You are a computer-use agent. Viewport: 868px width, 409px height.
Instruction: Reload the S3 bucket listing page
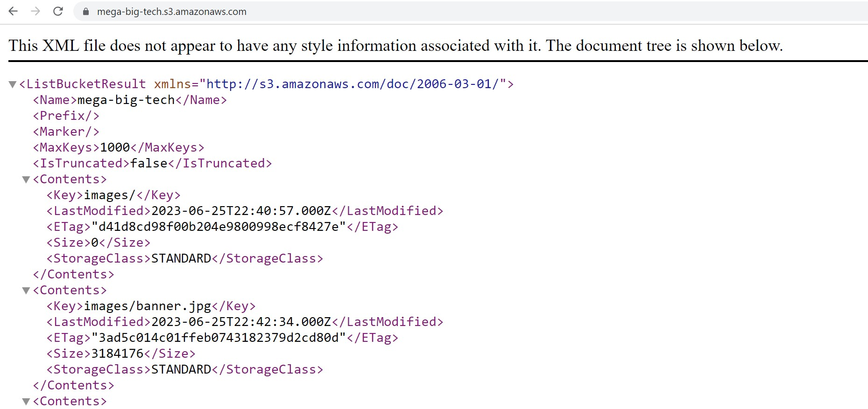58,11
